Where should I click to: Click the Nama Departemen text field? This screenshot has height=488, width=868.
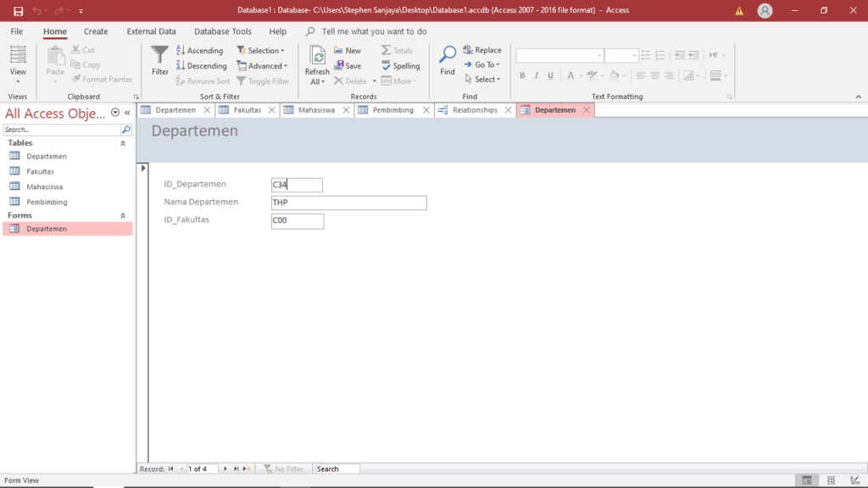tap(348, 203)
